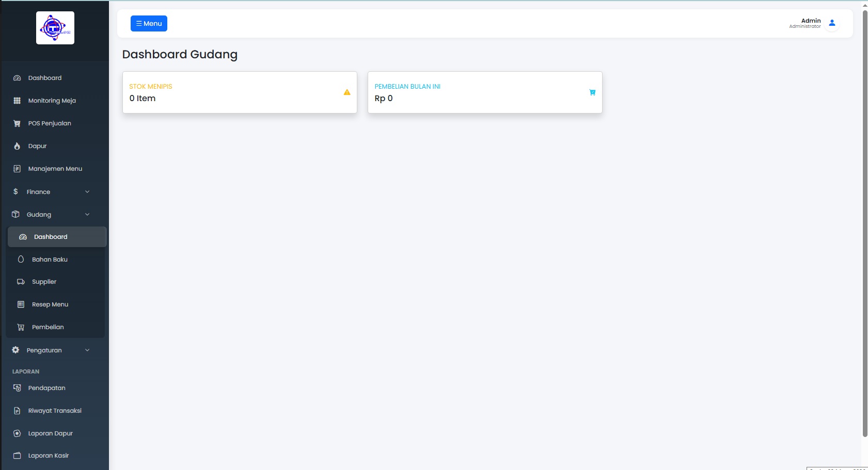Click the Dapur flame icon

click(x=17, y=146)
